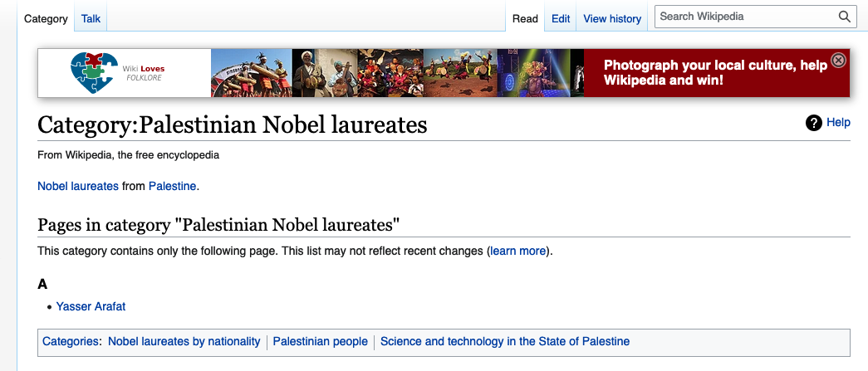Image resolution: width=868 pixels, height=371 pixels.
Task: Open the Talk tab
Action: [91, 19]
